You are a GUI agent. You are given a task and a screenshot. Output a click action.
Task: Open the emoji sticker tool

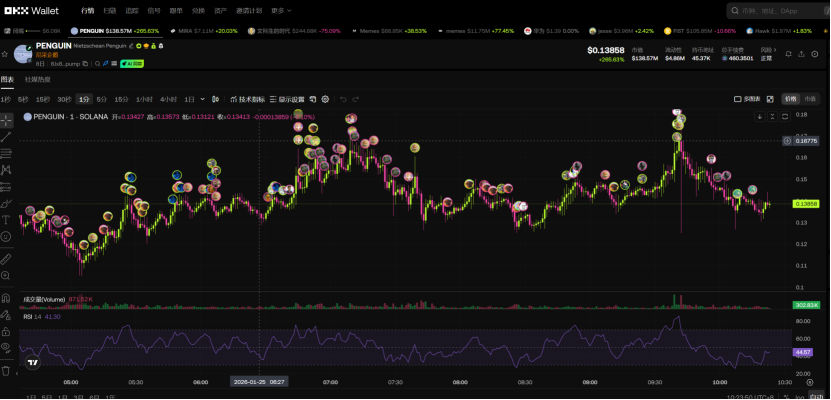pos(6,236)
